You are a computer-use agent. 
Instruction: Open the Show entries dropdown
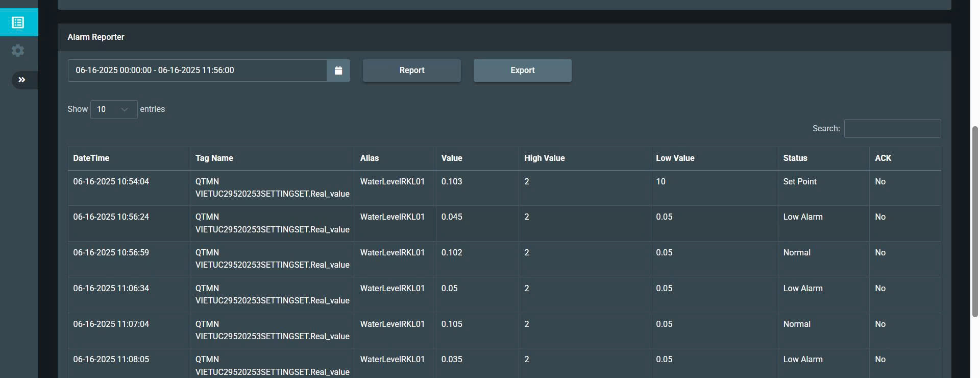tap(113, 109)
